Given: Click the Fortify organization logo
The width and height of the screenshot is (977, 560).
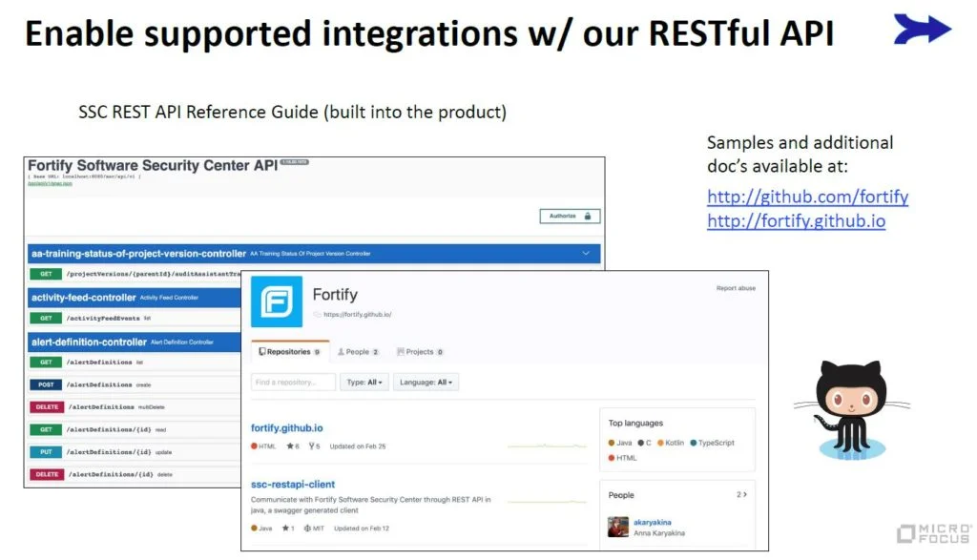Looking at the screenshot, I should pyautogui.click(x=276, y=301).
